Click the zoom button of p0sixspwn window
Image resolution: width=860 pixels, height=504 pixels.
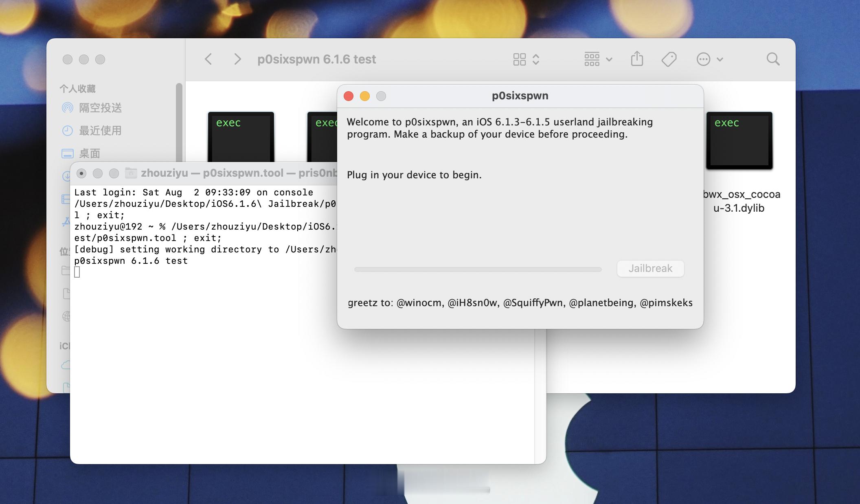(381, 96)
